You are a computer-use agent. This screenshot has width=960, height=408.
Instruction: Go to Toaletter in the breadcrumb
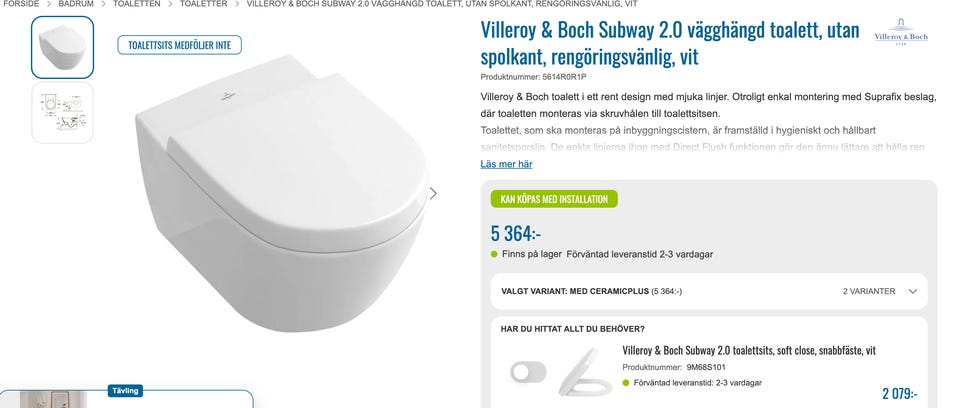click(x=203, y=4)
